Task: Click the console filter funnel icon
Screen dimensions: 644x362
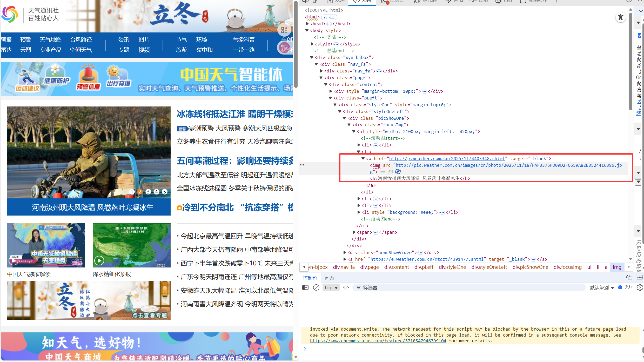Action: pyautogui.click(x=359, y=287)
